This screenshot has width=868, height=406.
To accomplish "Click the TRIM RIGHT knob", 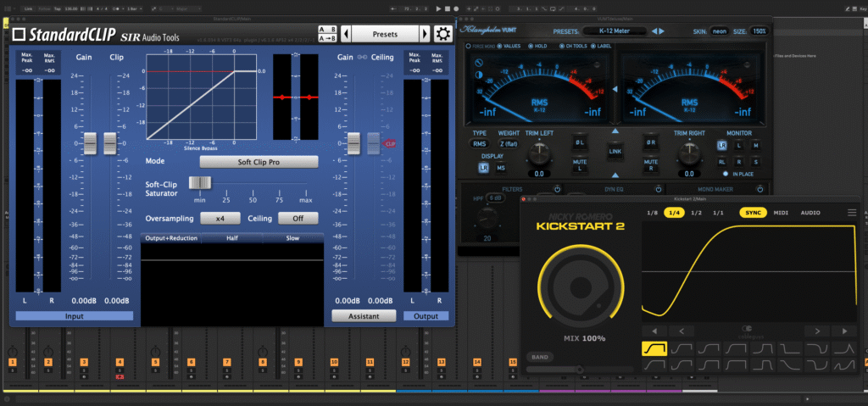I will pyautogui.click(x=688, y=153).
